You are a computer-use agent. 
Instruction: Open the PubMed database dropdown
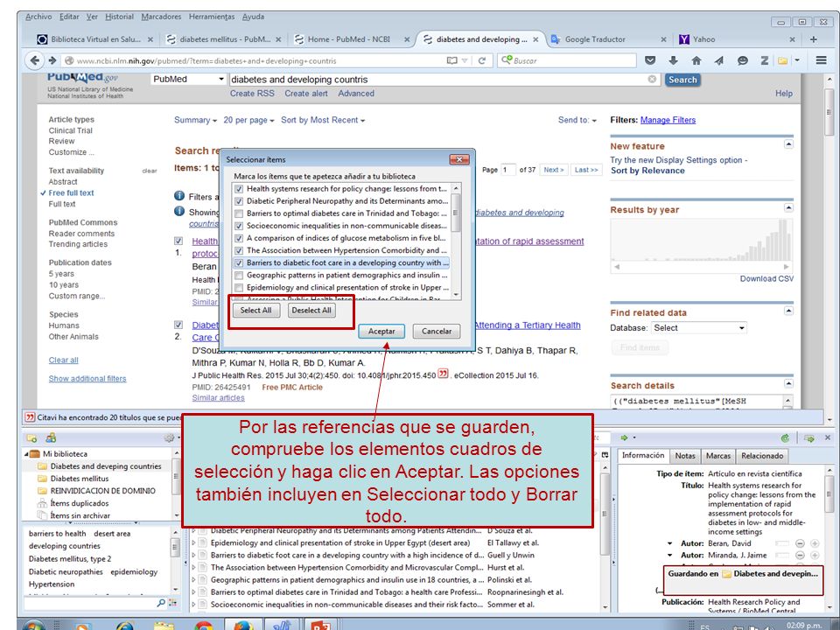tap(188, 80)
